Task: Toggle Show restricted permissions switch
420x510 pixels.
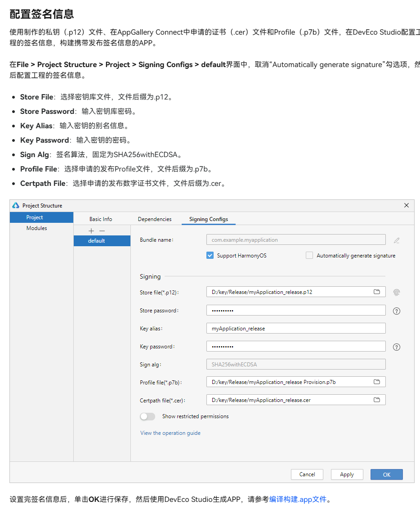Action: click(147, 416)
